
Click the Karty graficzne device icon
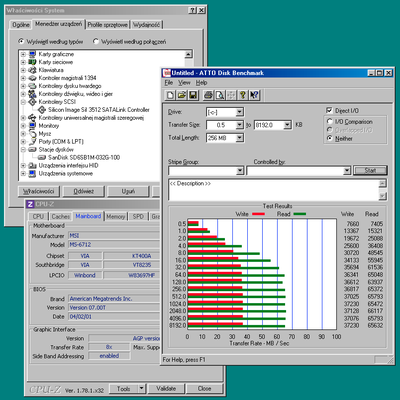tap(32, 54)
